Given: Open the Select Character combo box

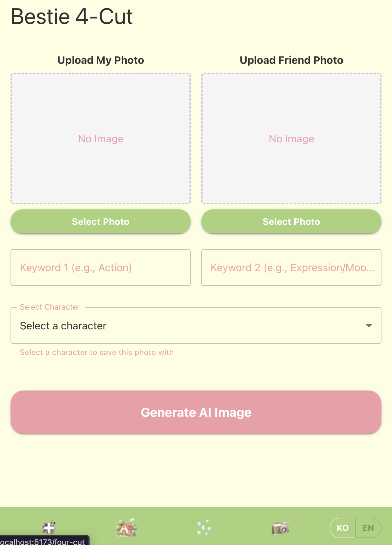Looking at the screenshot, I should 196,325.
